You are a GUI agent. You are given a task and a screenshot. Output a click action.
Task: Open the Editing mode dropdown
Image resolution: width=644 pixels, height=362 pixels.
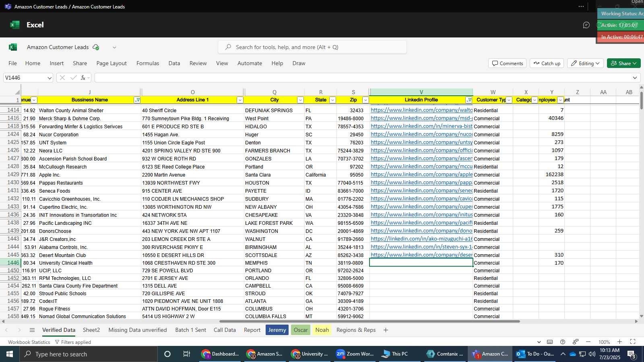tap(585, 63)
